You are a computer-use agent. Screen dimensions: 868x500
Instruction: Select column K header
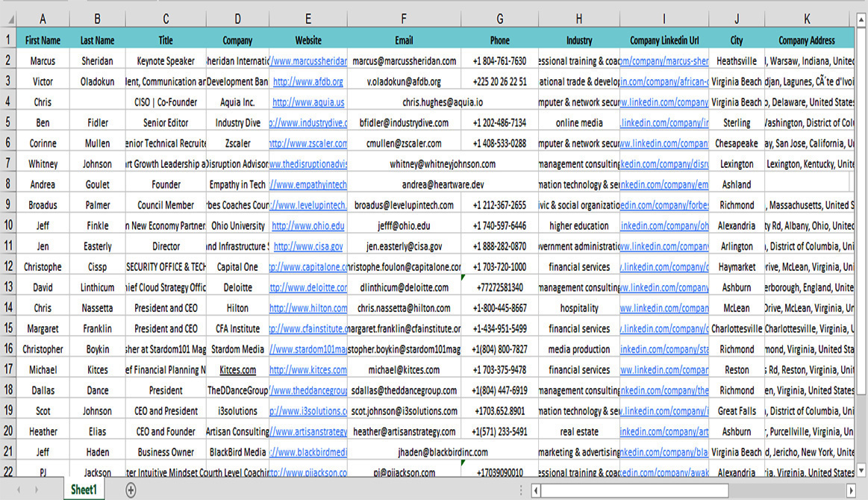[807, 19]
